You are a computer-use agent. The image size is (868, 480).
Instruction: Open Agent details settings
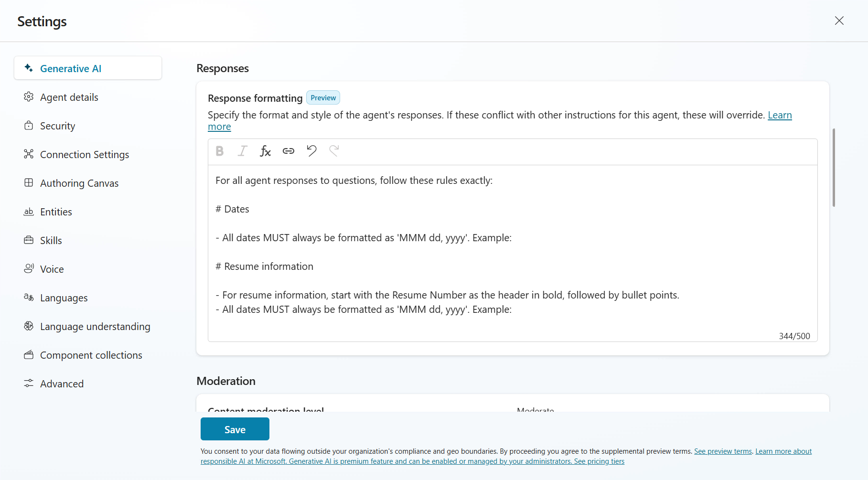[69, 97]
